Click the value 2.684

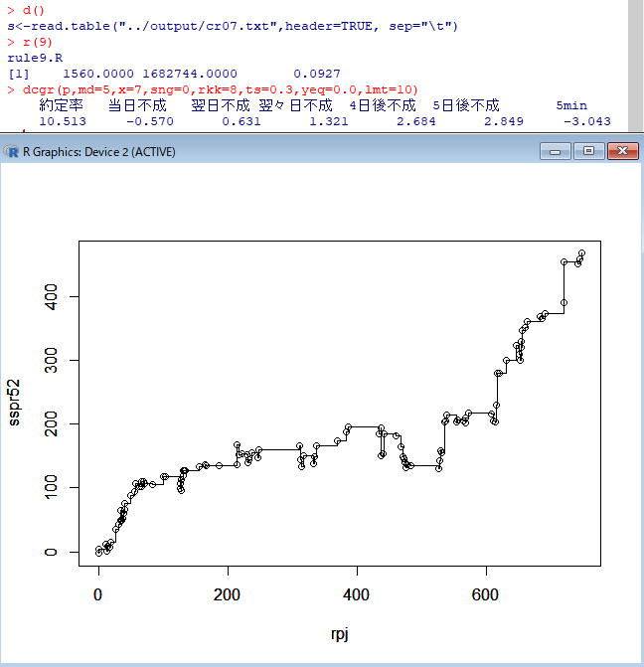coord(416,121)
